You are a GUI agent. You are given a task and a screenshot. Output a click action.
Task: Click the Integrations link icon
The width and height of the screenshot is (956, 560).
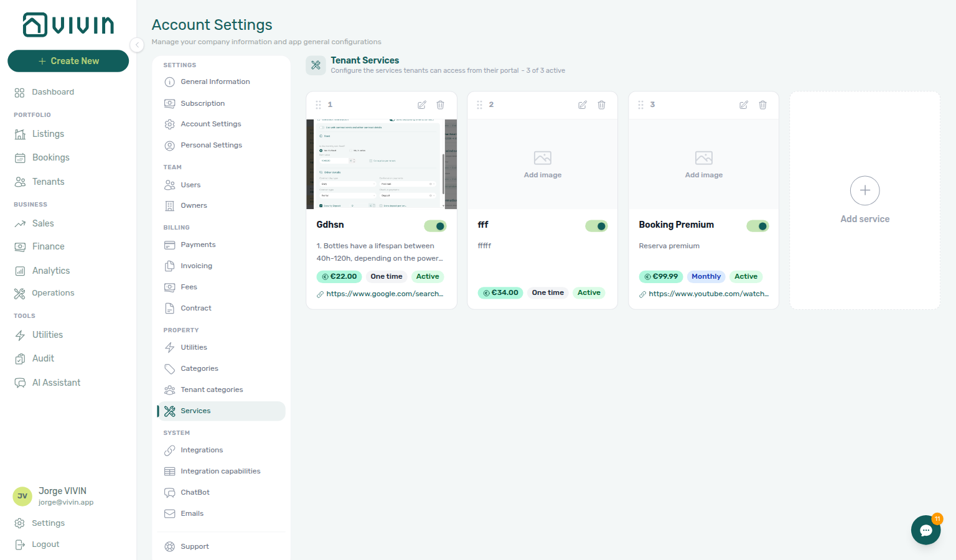(x=169, y=450)
